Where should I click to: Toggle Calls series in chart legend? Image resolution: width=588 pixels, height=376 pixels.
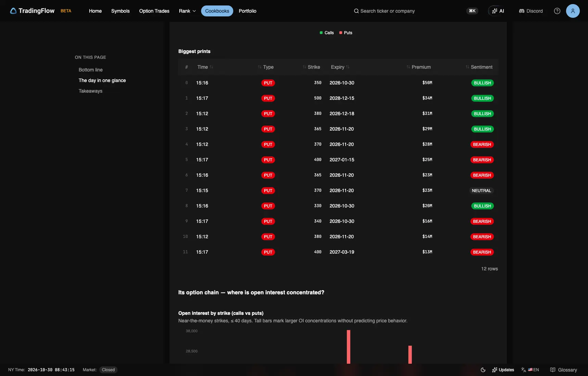[327, 33]
